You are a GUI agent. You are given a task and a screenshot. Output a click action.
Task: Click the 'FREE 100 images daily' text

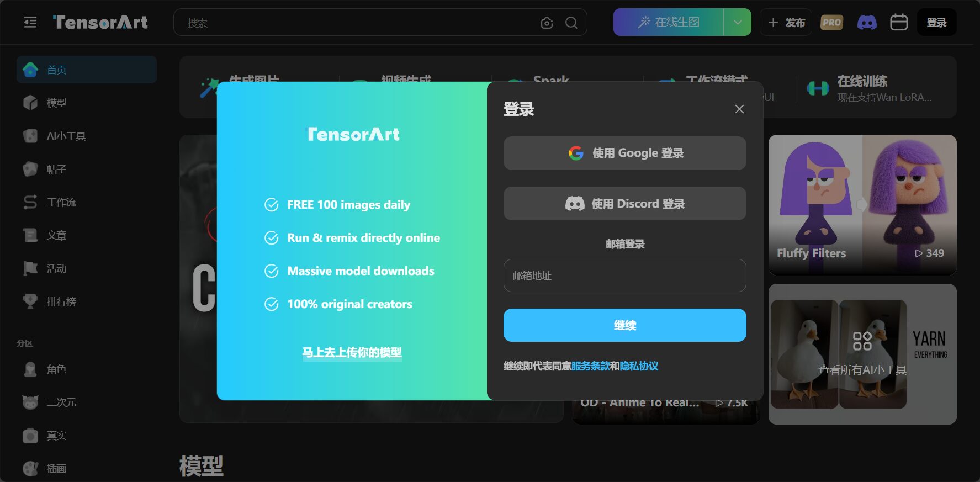(349, 205)
